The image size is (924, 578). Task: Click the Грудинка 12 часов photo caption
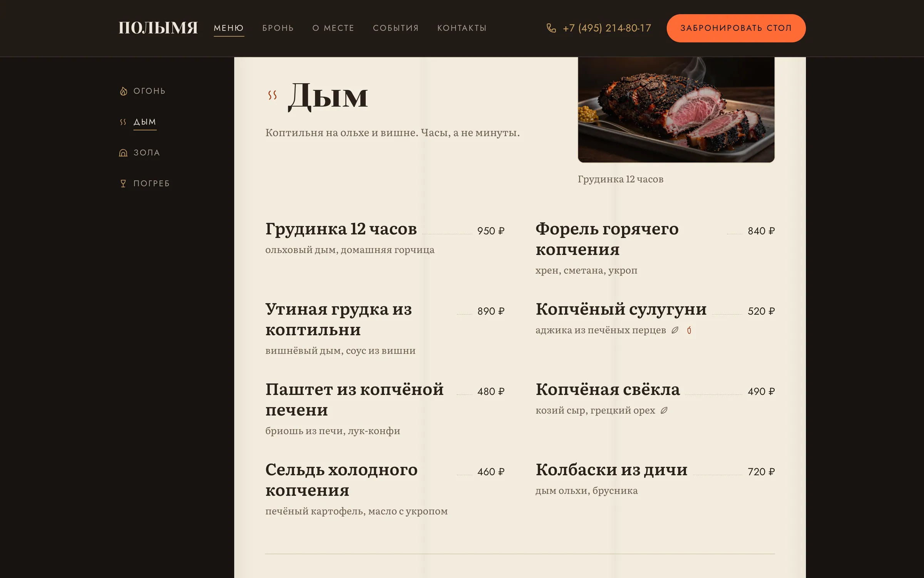[621, 179]
